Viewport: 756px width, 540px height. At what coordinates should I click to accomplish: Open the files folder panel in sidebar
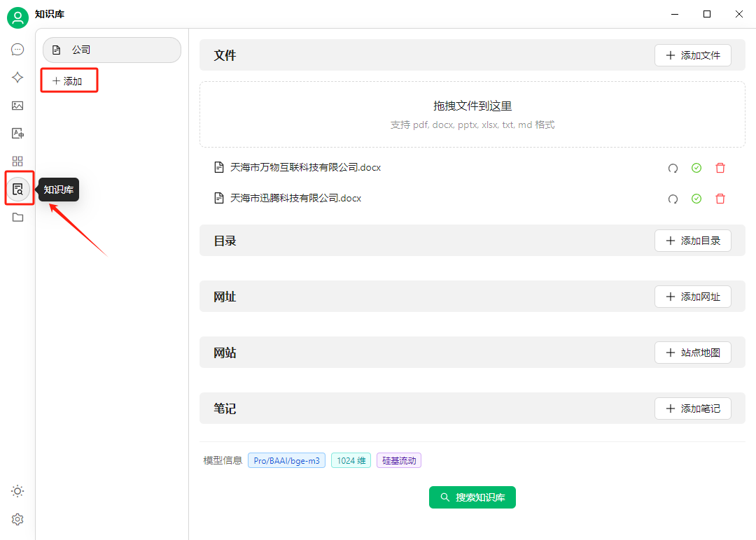pos(17,217)
